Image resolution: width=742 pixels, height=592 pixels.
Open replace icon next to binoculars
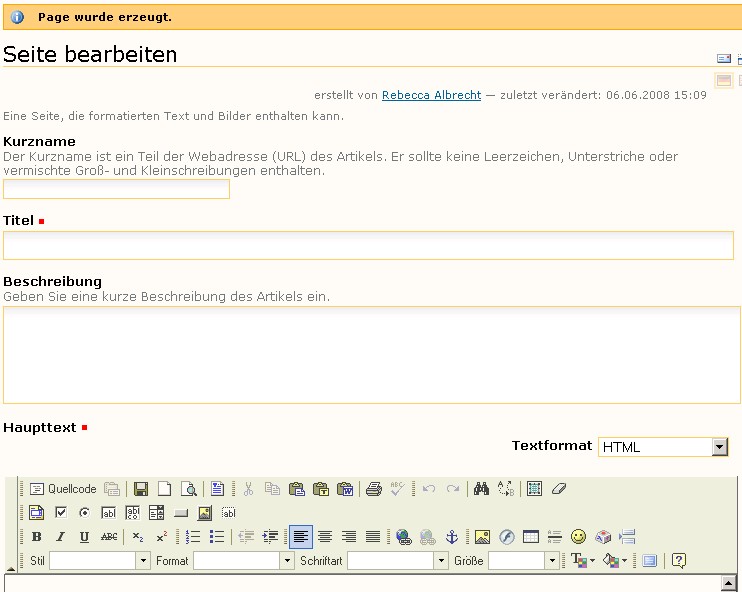[505, 489]
